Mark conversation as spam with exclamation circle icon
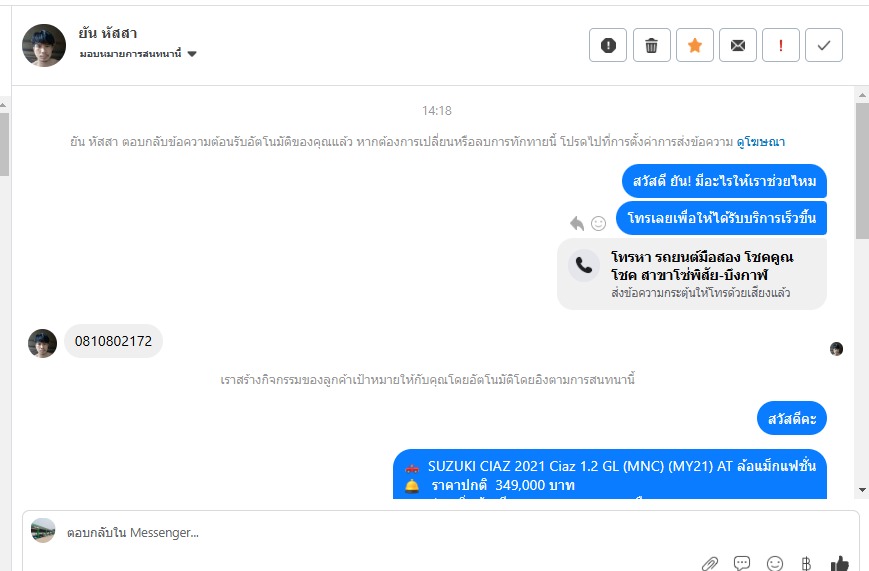The height and width of the screenshot is (571, 869). point(608,45)
